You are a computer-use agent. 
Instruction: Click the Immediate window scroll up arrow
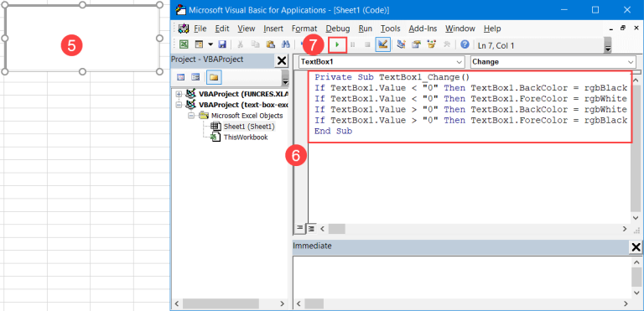636,262
